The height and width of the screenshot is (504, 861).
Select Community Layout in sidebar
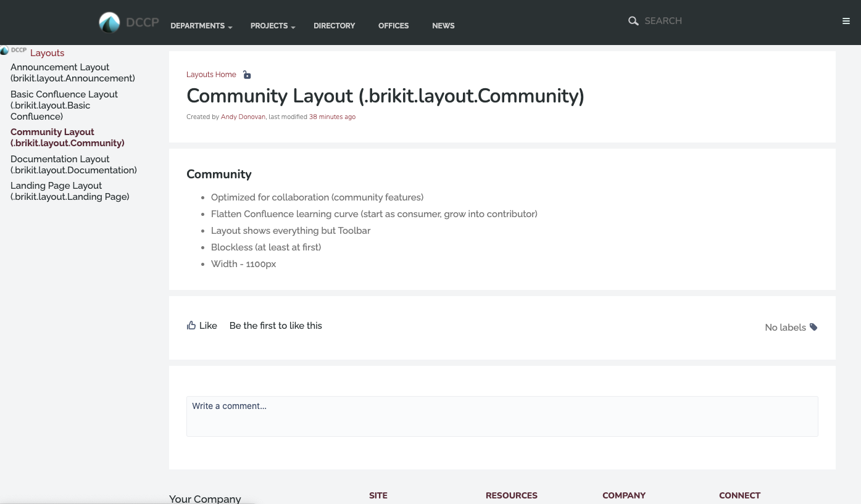coord(67,138)
